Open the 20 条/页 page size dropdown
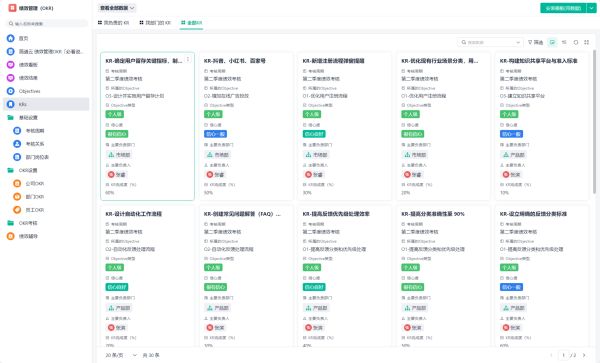The height and width of the screenshot is (363, 600). (121, 355)
